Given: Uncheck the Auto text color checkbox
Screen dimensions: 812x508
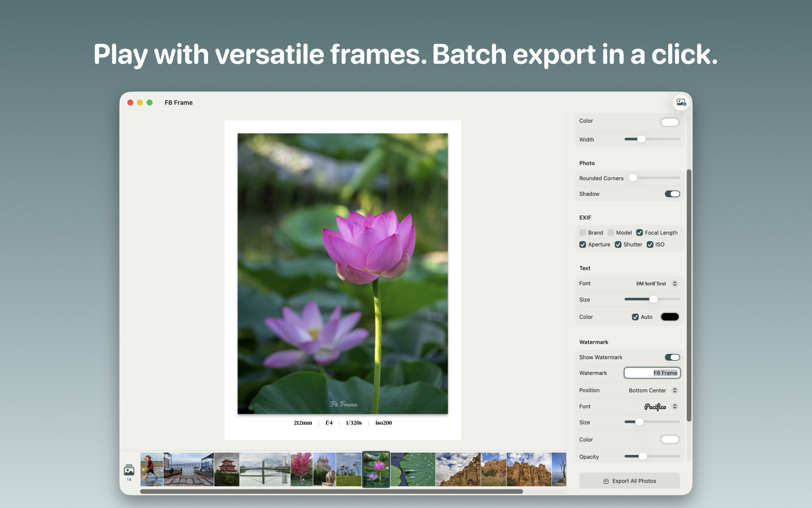Looking at the screenshot, I should coord(636,317).
